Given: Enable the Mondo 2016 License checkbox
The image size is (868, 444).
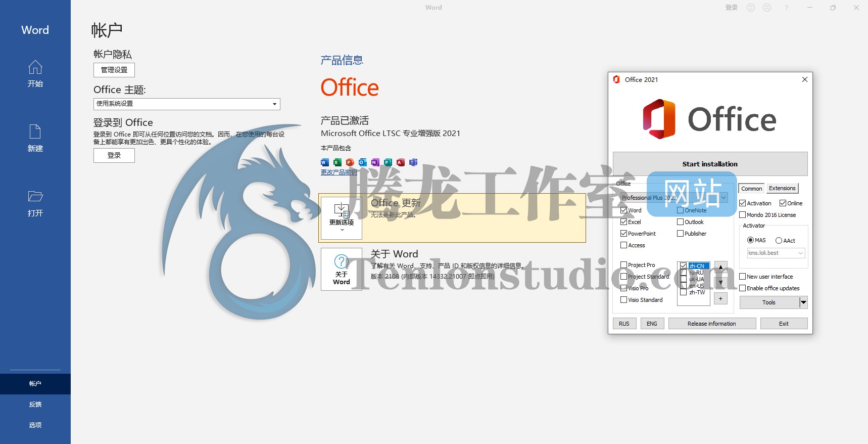Looking at the screenshot, I should (742, 215).
